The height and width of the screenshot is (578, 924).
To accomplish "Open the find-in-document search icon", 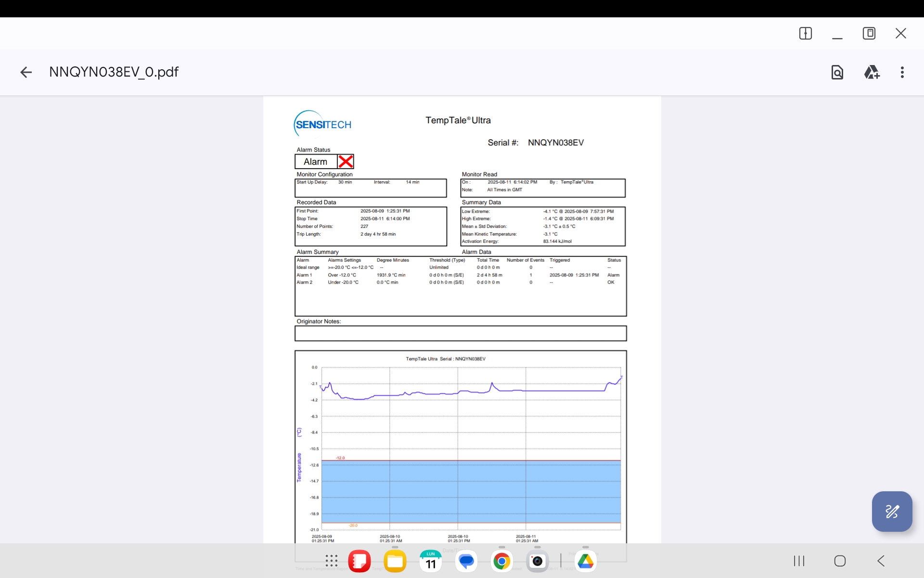I will click(x=837, y=72).
